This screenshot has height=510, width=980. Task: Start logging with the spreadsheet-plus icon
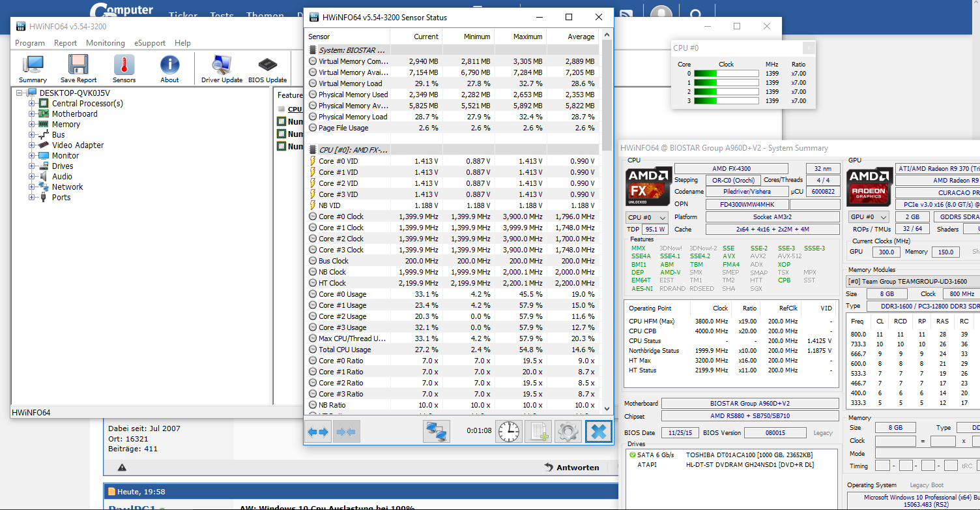coord(539,432)
